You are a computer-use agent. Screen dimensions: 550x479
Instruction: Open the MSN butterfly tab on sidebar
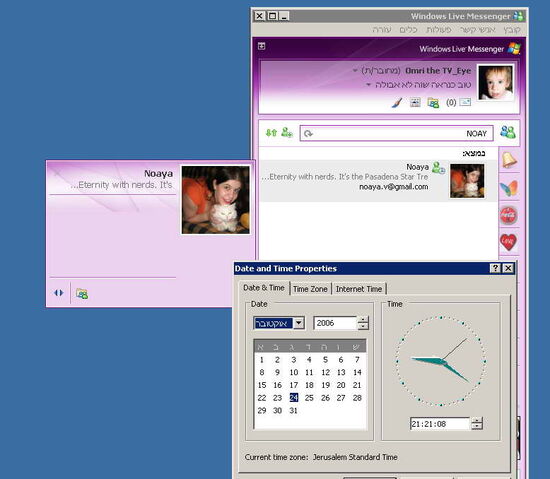pyautogui.click(x=509, y=188)
